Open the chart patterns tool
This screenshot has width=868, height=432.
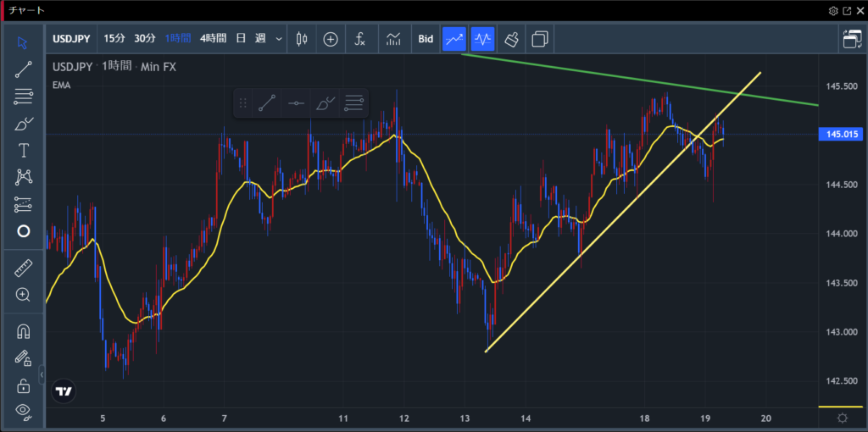(x=23, y=177)
